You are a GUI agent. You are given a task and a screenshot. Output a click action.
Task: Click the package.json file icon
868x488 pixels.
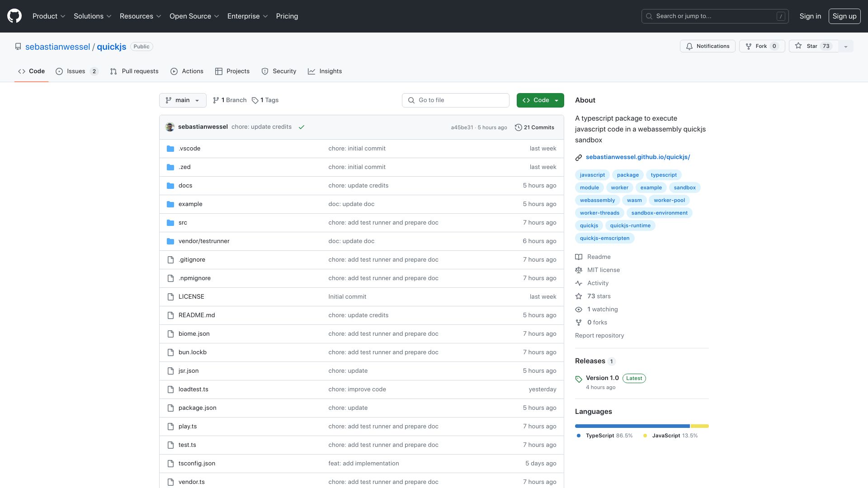[x=170, y=408]
